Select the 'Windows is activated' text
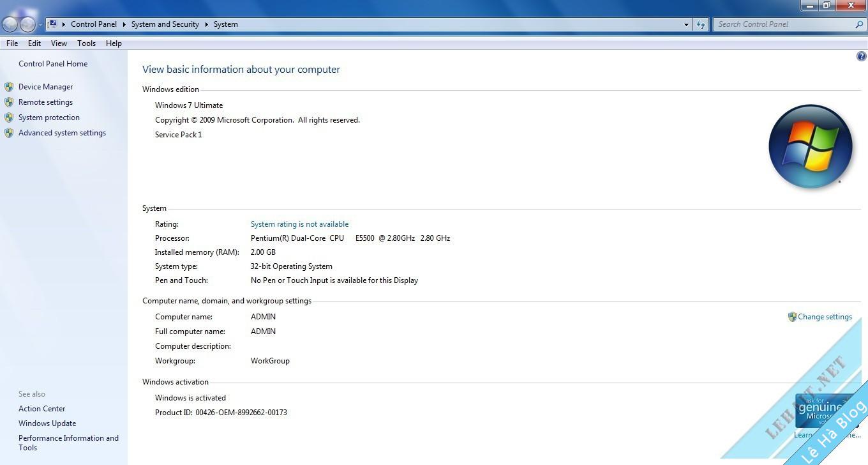 click(190, 398)
